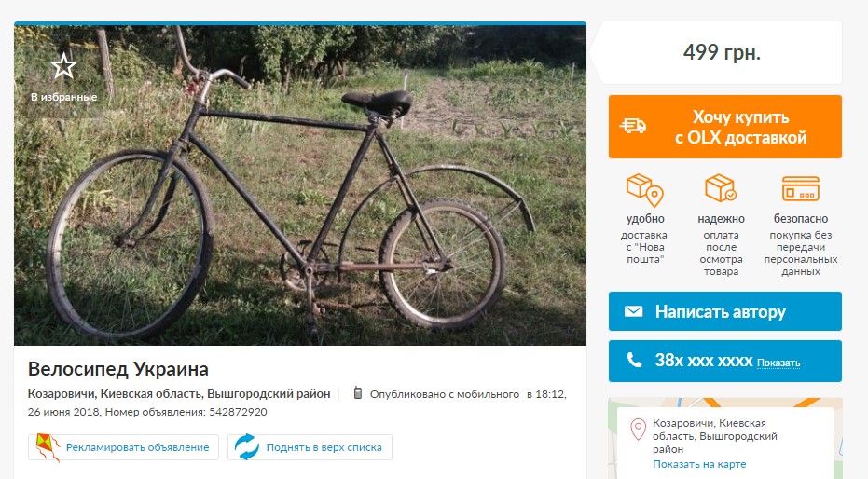Click the favorites star icon
Viewport: 868px width, 479px height.
(x=63, y=67)
